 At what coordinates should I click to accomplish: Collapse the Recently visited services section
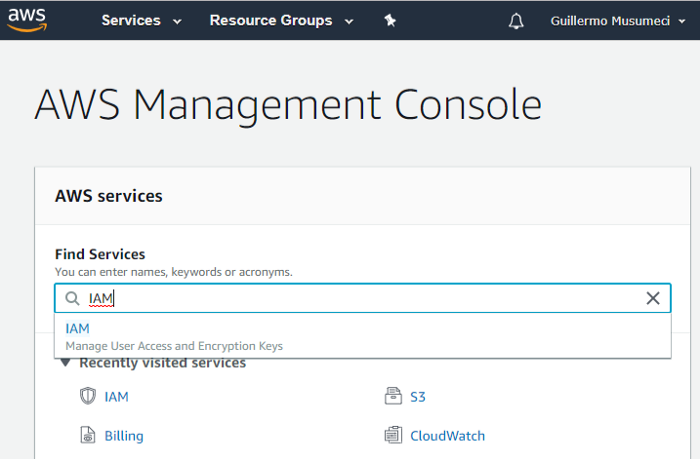point(65,362)
